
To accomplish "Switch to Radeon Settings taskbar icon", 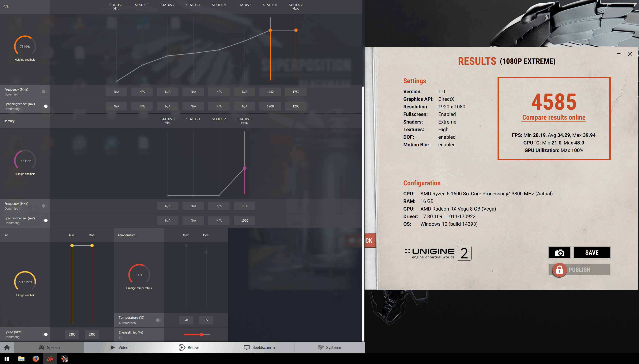I will [x=50, y=359].
